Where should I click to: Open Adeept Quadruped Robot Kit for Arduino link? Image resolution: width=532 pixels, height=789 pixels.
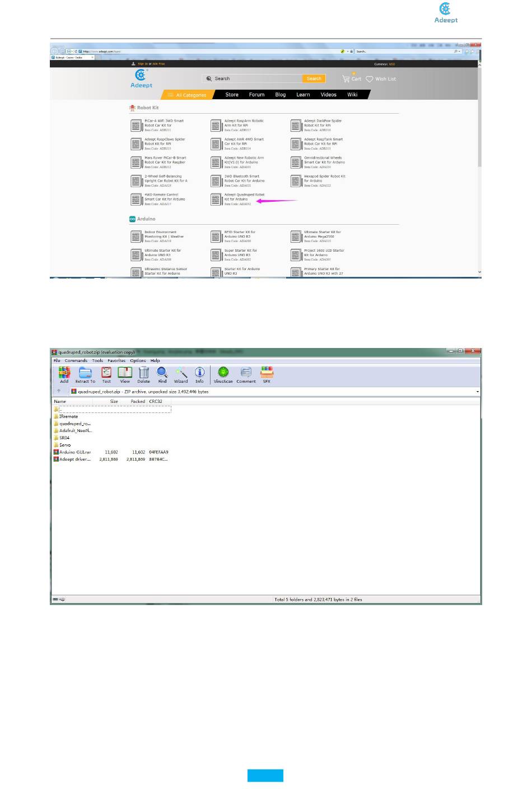coord(245,197)
